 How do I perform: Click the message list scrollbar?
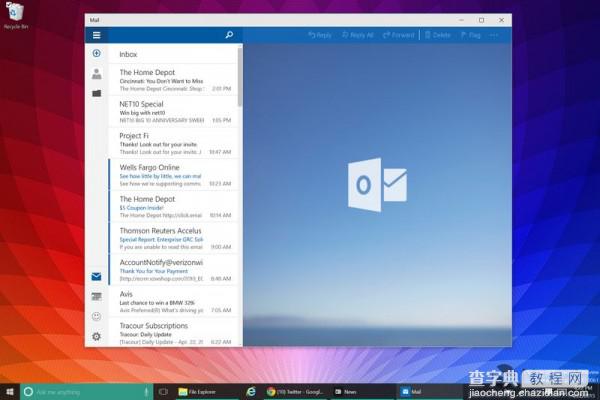point(240,77)
